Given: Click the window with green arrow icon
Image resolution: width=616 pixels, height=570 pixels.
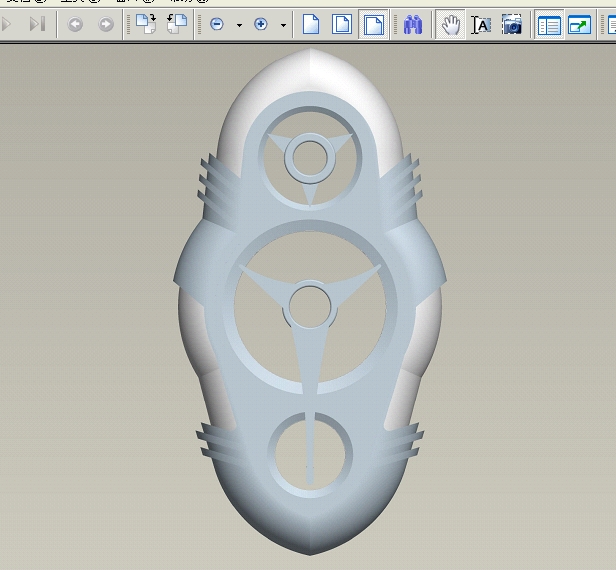Looking at the screenshot, I should tap(579, 25).
